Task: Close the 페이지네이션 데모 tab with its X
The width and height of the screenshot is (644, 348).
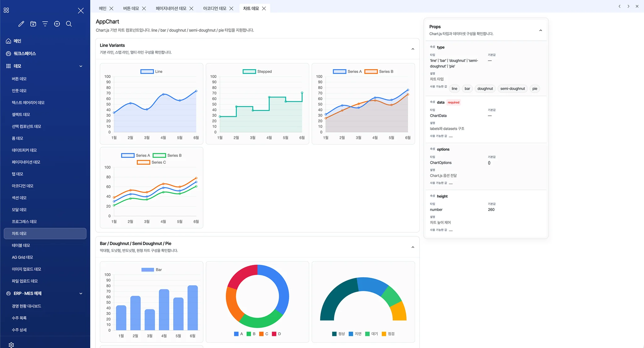Action: (x=192, y=8)
